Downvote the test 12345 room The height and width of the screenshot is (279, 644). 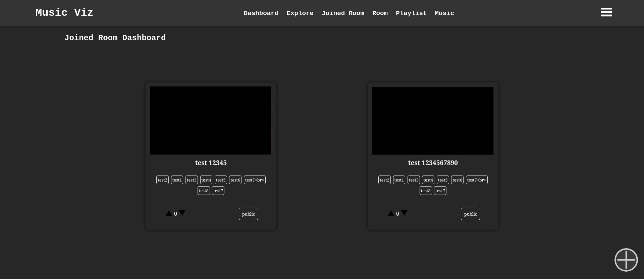point(182,213)
